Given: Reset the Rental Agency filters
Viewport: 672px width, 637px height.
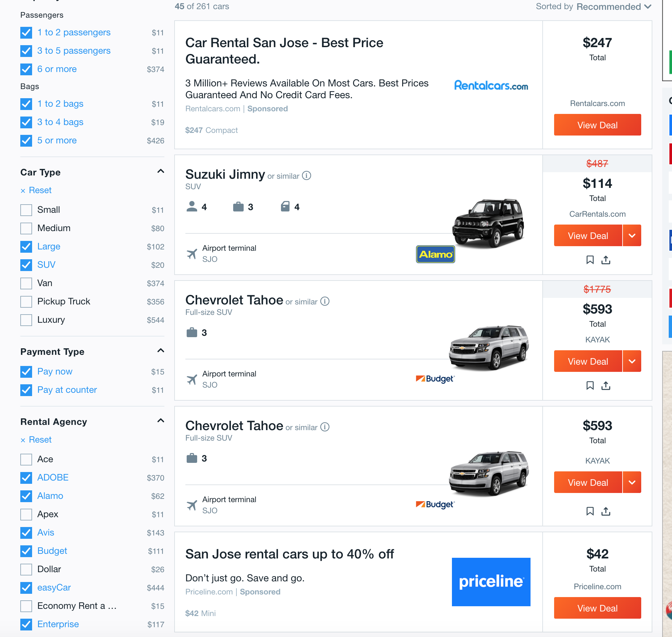Looking at the screenshot, I should [36, 440].
